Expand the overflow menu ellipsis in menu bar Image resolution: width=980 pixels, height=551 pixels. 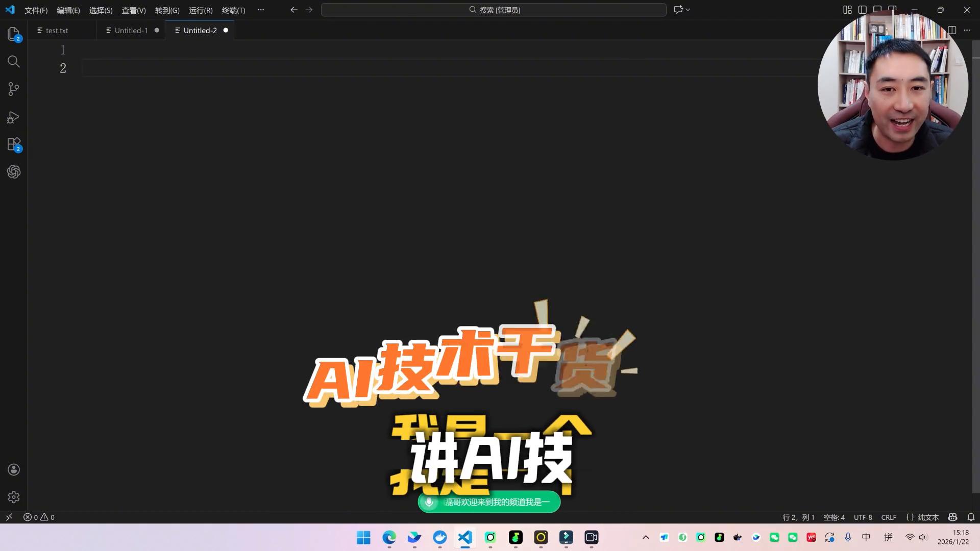coord(261,10)
